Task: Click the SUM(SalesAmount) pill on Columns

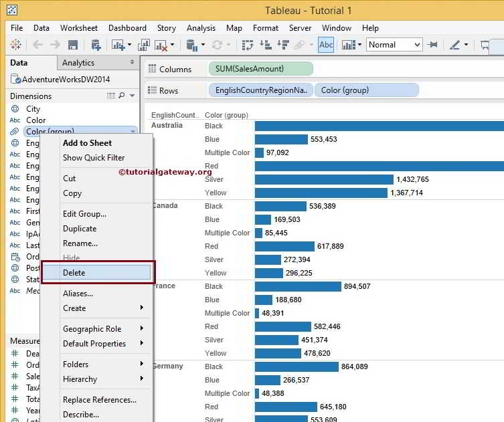Action: 260,69
